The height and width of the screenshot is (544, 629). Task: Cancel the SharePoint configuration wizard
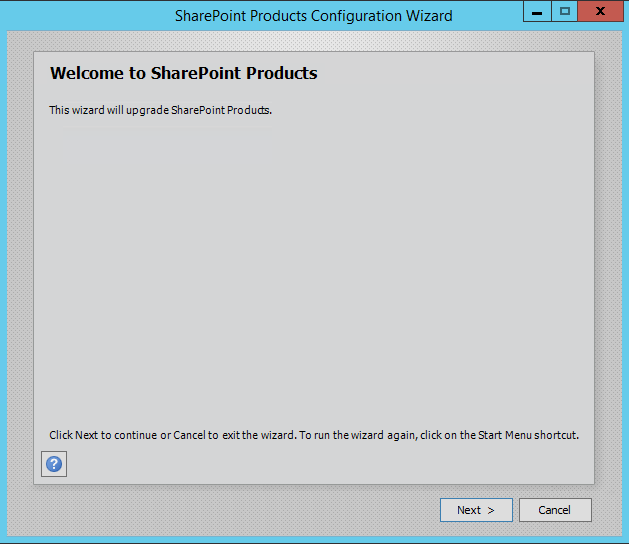555,510
